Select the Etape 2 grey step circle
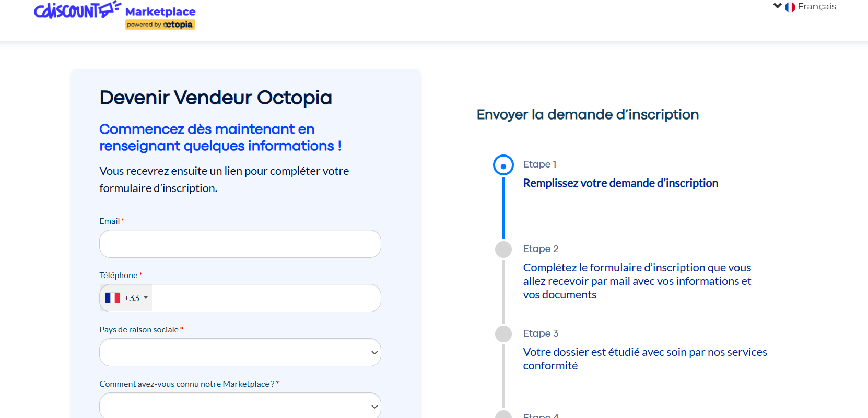This screenshot has width=868, height=418. click(x=503, y=249)
